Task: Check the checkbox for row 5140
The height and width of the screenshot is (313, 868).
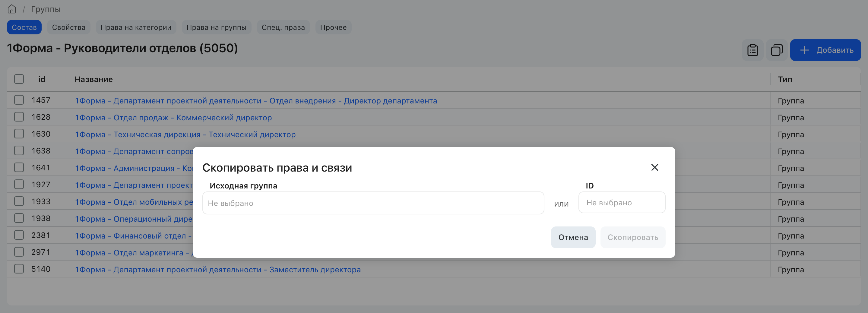Action: pyautogui.click(x=19, y=269)
